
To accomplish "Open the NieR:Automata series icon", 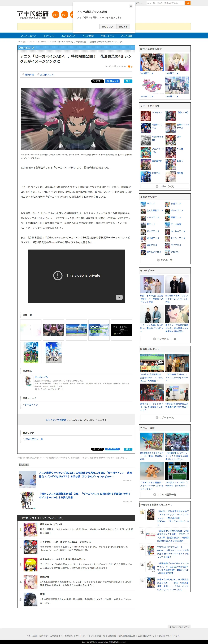I will click(146, 140).
